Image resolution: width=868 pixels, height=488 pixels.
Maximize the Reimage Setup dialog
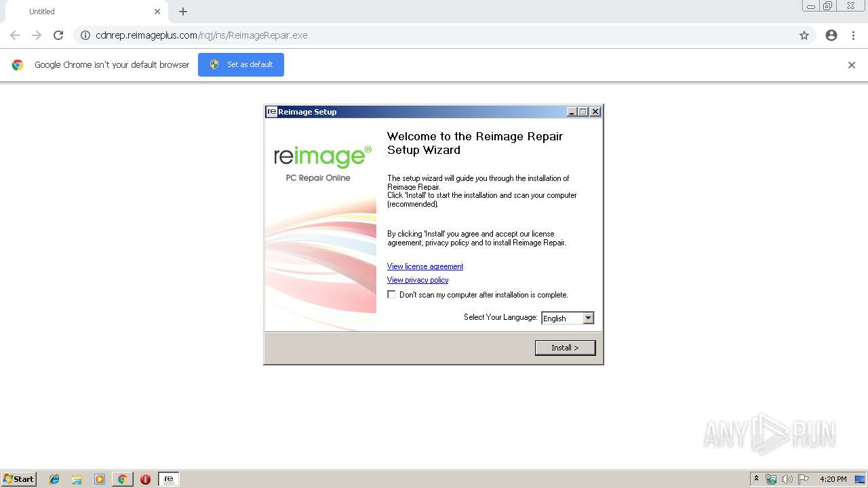[x=583, y=112]
